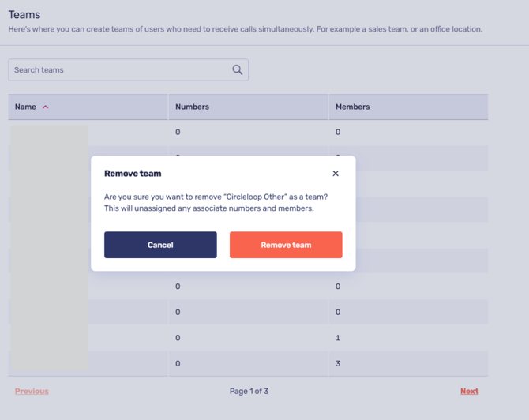Image resolution: width=529 pixels, height=420 pixels.
Task: Sort by the Numbers column header
Action: [192, 107]
